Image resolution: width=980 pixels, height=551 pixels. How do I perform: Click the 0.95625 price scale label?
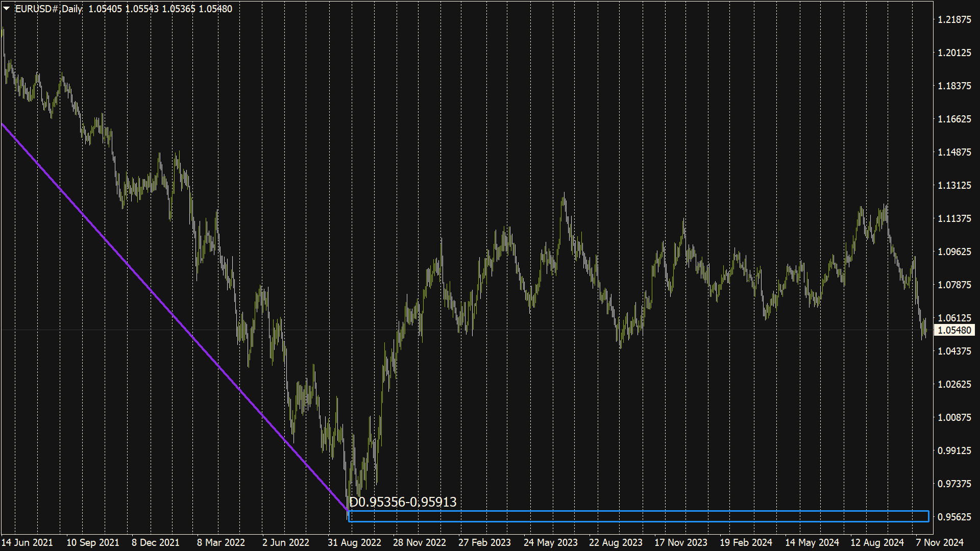954,517
